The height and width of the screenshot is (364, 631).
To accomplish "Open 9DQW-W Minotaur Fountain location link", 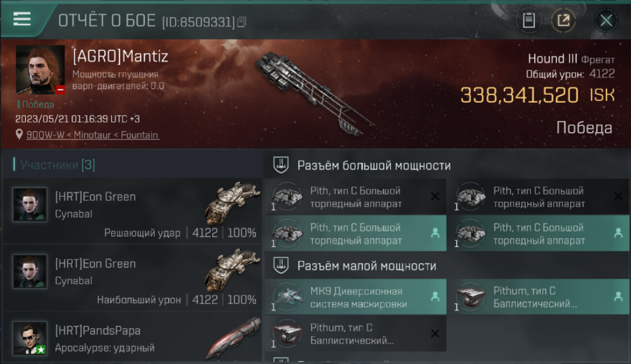I will click(93, 135).
